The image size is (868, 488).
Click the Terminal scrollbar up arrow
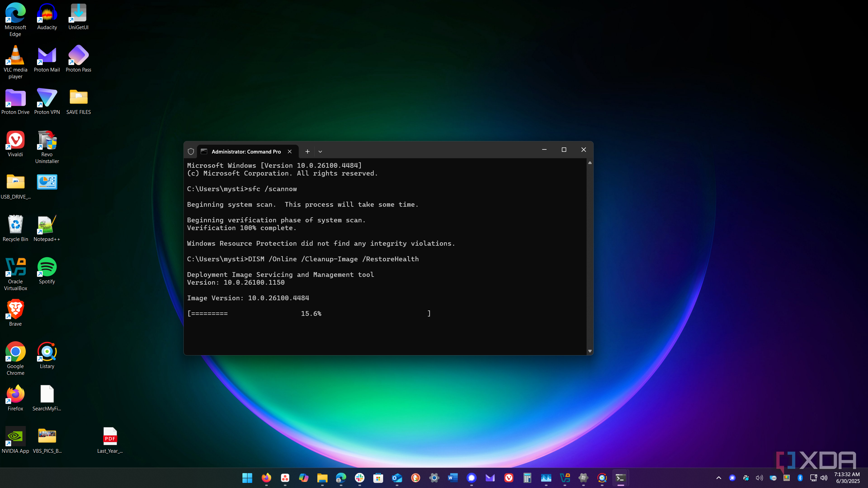pos(590,163)
